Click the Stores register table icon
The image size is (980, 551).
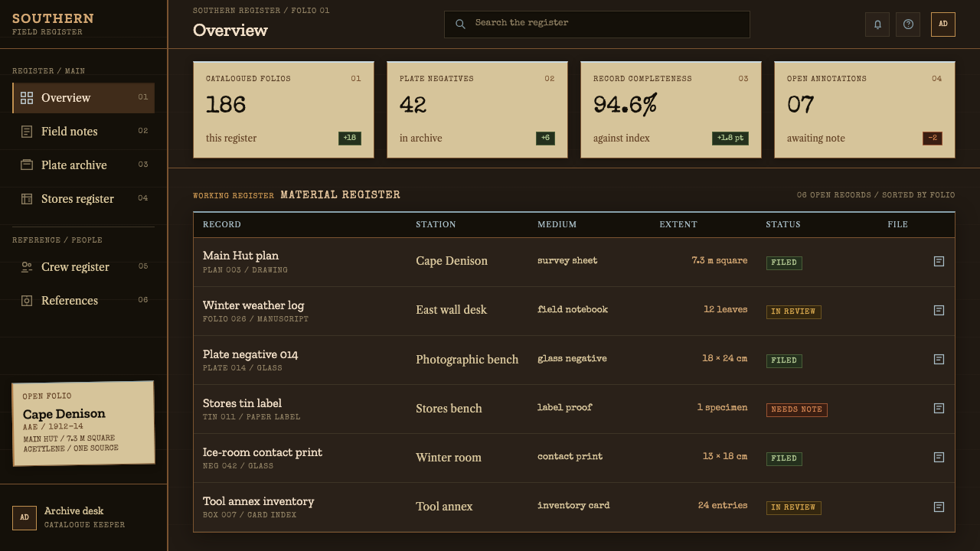coord(27,199)
